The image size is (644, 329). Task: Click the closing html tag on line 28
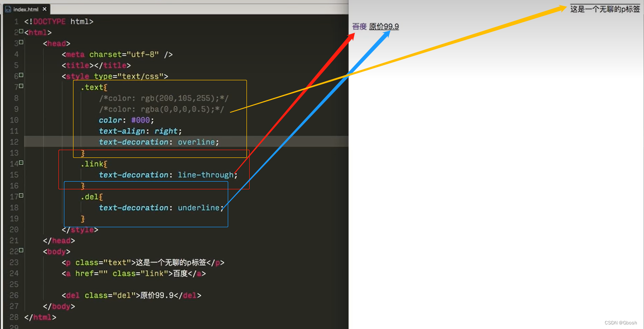40,317
